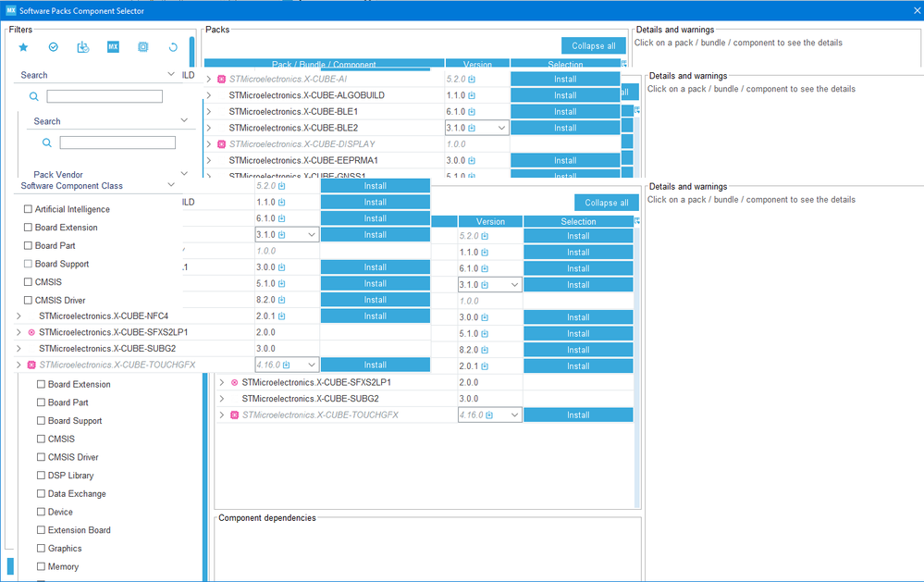Toggle the Device checkbox
This screenshot has height=582, width=924.
click(x=41, y=512)
